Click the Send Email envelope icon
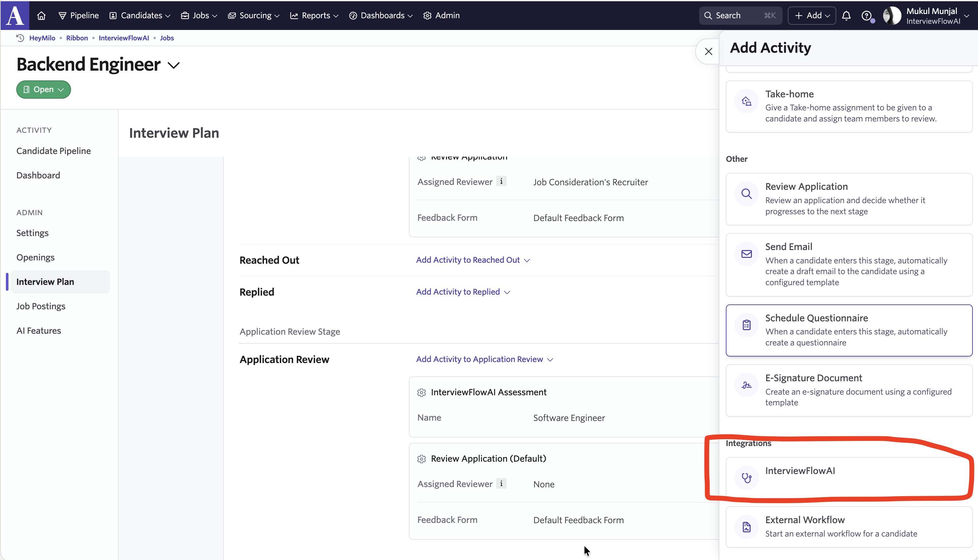978x560 pixels. 746,254
